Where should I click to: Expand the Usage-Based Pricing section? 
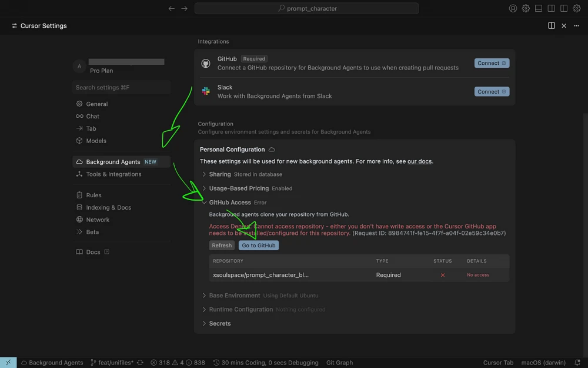pyautogui.click(x=239, y=188)
